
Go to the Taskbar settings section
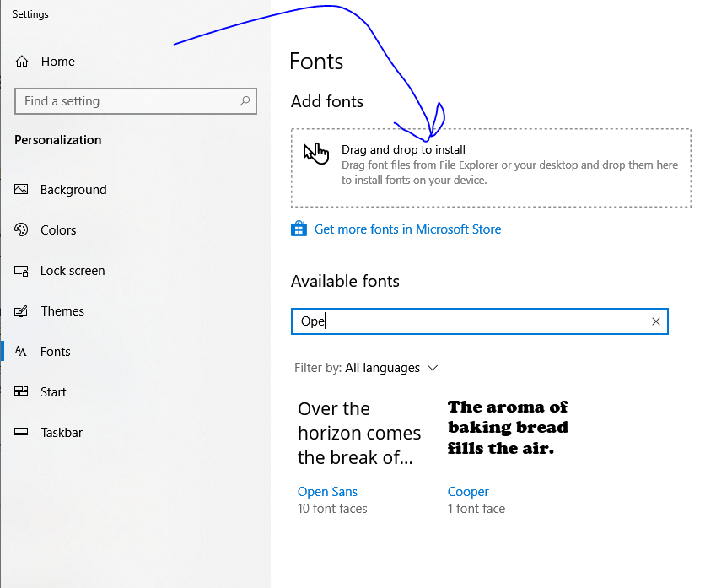coord(62,433)
